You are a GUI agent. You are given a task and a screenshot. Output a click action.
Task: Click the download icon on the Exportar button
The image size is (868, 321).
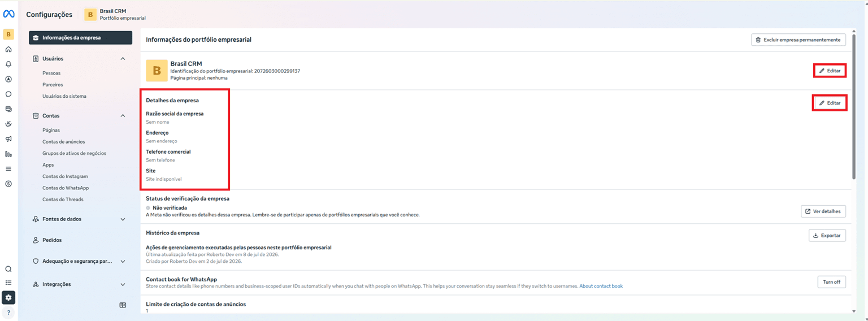click(x=815, y=235)
